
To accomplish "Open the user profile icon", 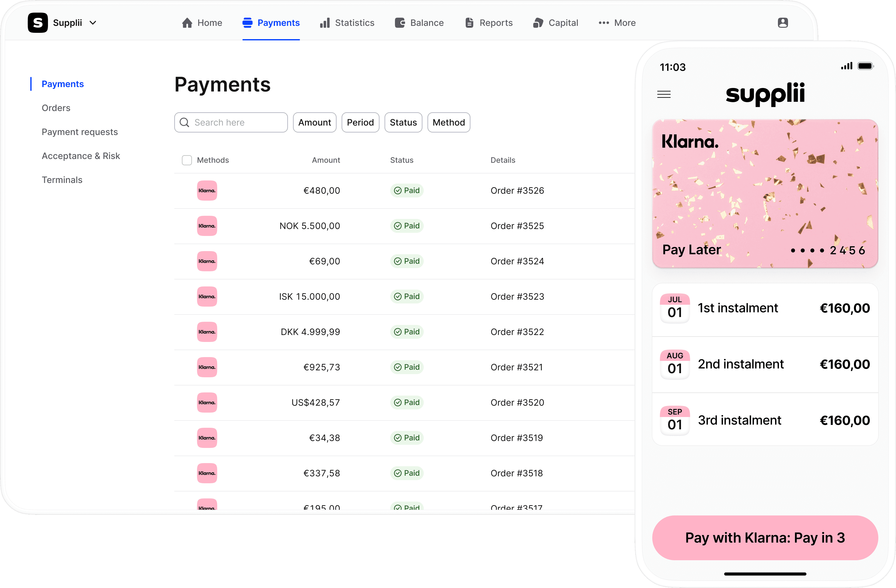I will tap(783, 23).
